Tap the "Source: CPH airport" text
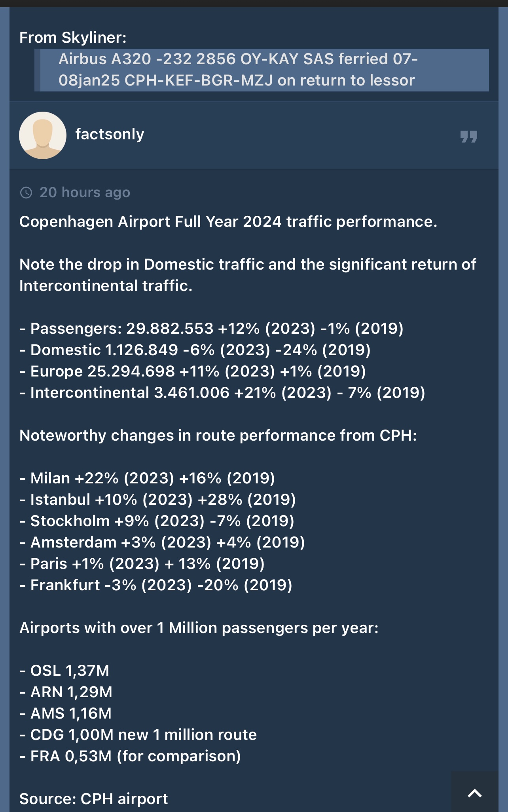Screen dimensions: 508x812 (94, 799)
